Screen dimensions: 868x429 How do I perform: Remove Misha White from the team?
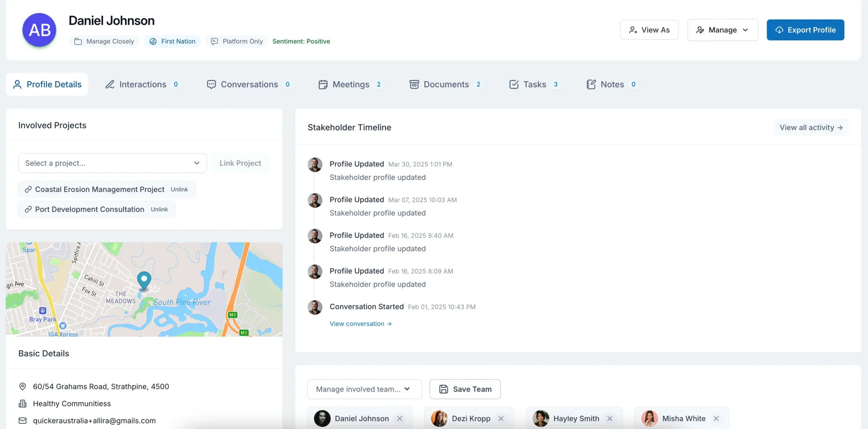click(x=716, y=418)
